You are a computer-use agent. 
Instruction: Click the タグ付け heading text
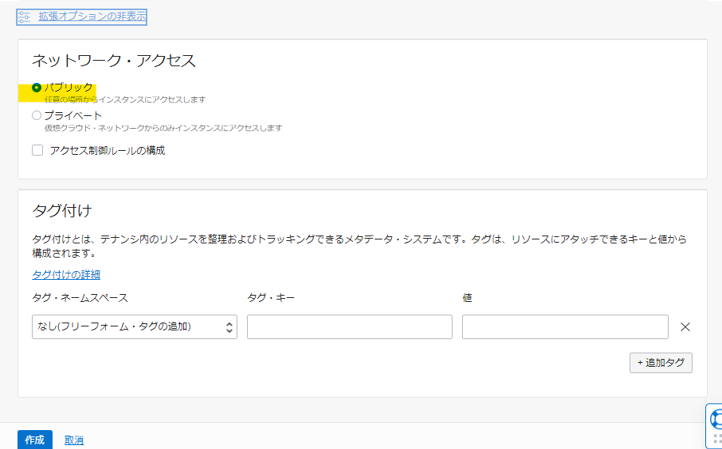coord(62,211)
